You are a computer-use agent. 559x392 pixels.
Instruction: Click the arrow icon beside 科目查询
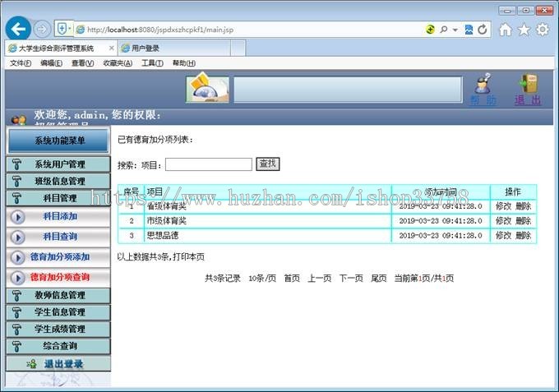[x=18, y=237]
